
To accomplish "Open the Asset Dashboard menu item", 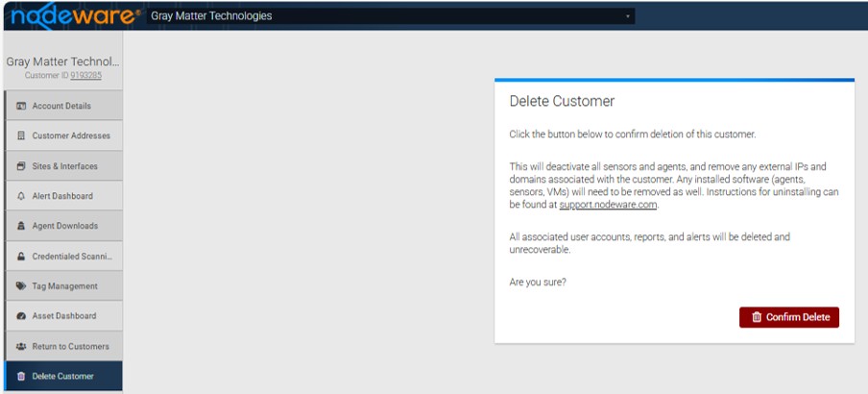I will (x=63, y=316).
